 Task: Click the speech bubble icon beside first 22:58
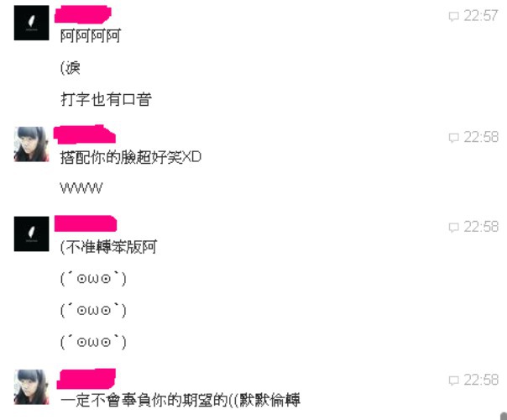click(x=453, y=138)
